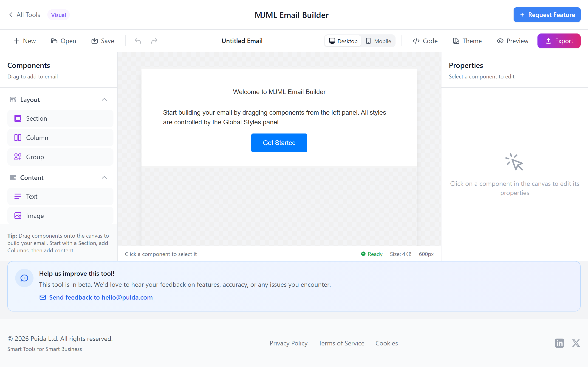Enable email Preview

512,41
